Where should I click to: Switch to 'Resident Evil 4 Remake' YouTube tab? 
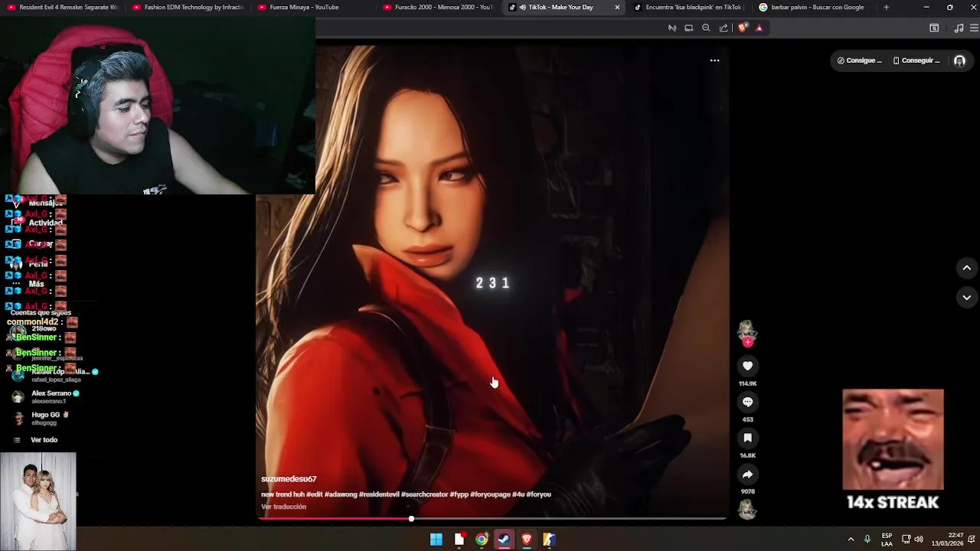tap(63, 7)
